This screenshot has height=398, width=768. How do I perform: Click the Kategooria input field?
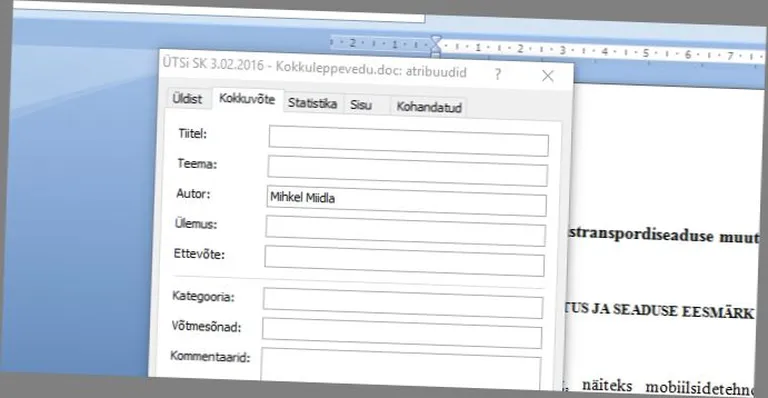tap(403, 303)
